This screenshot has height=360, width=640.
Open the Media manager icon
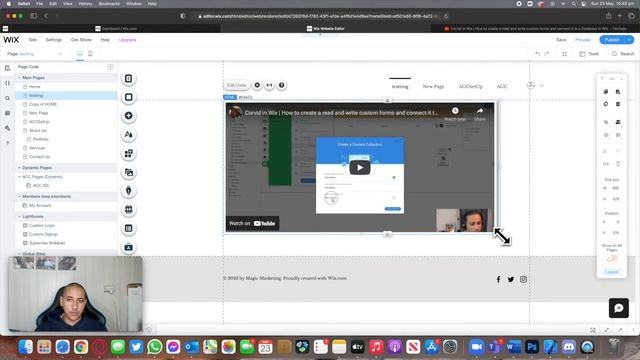(x=129, y=172)
